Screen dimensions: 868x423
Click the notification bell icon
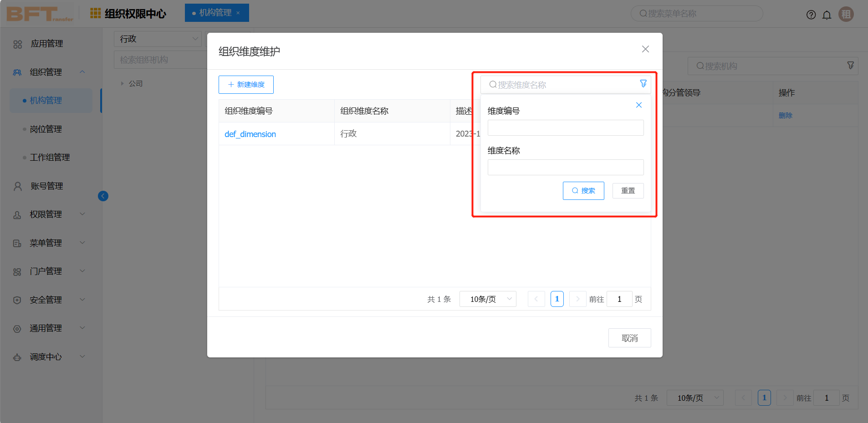(827, 14)
